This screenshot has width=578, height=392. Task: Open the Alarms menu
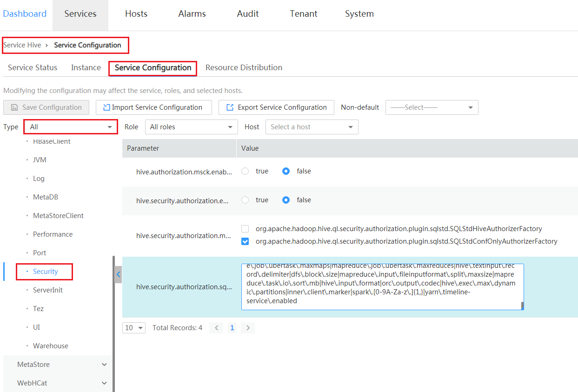pyautogui.click(x=192, y=14)
